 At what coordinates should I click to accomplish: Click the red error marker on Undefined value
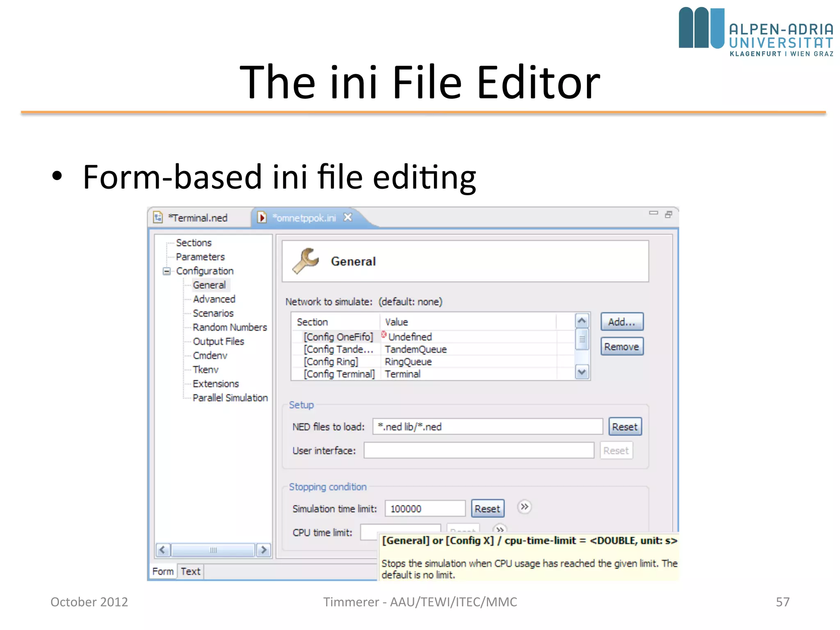pos(384,335)
